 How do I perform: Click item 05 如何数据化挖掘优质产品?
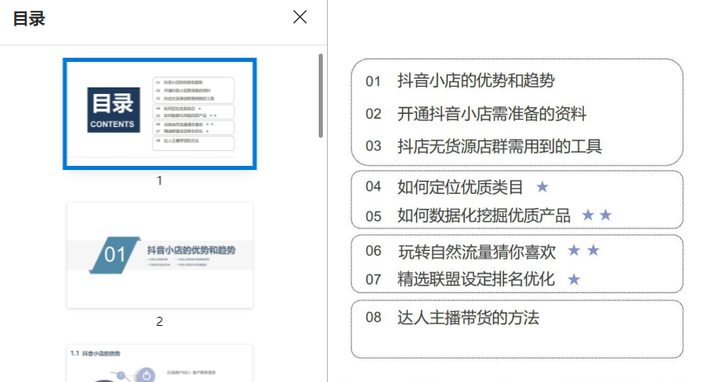pyautogui.click(x=467, y=215)
